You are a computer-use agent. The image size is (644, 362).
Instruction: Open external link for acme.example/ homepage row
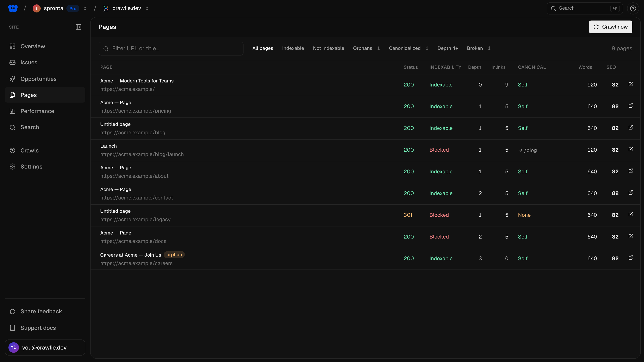point(631,84)
